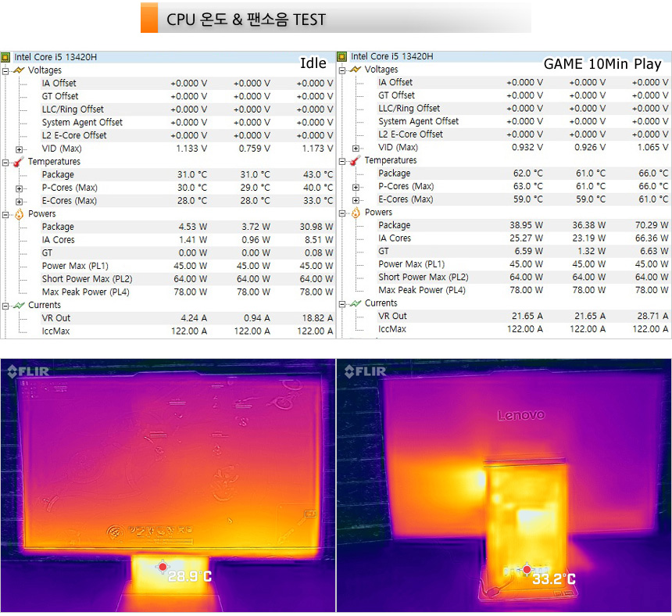672x616 pixels.
Task: Click the Currents wave icon in the GAME panel
Action: pos(356,303)
